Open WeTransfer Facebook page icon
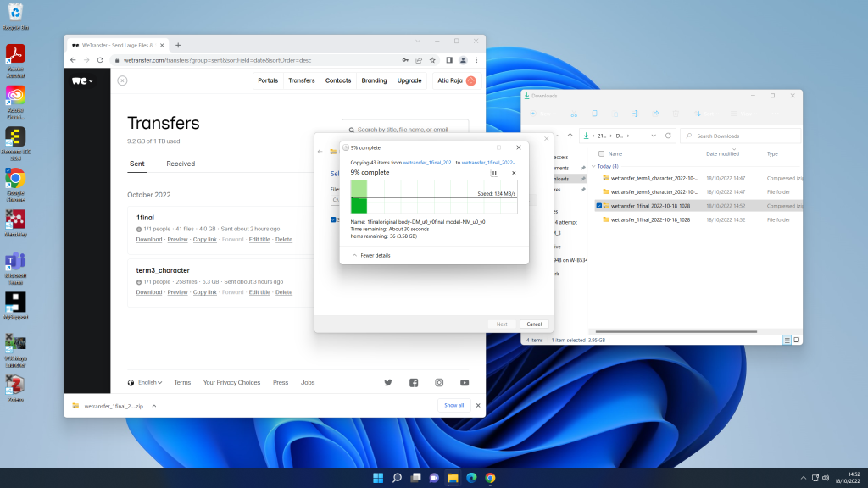Screen dimensions: 868x488 pyautogui.click(x=414, y=382)
